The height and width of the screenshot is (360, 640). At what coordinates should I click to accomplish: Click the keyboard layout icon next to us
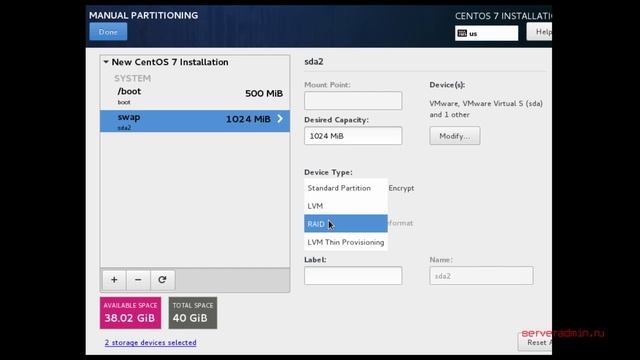pos(462,33)
